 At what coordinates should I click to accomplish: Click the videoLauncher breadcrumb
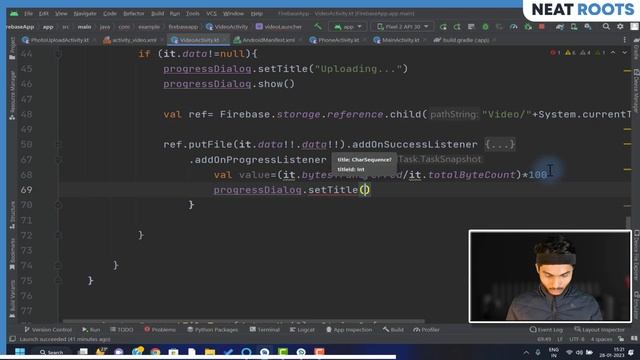[279, 27]
